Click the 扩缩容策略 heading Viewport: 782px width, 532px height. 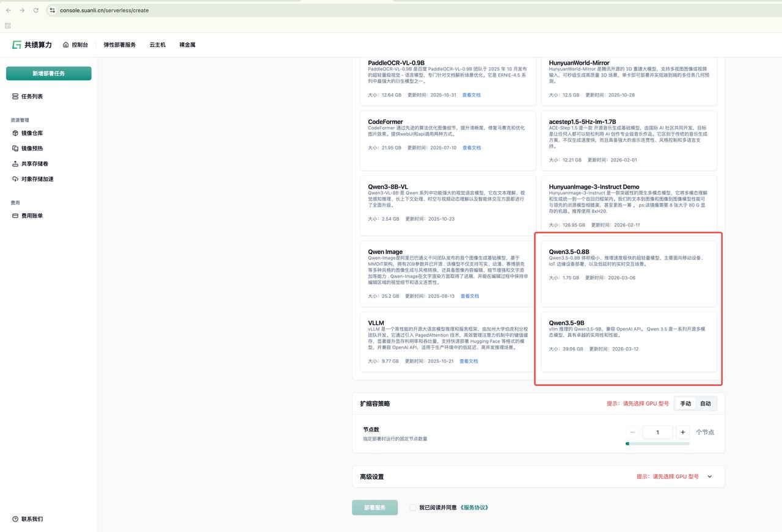point(375,404)
